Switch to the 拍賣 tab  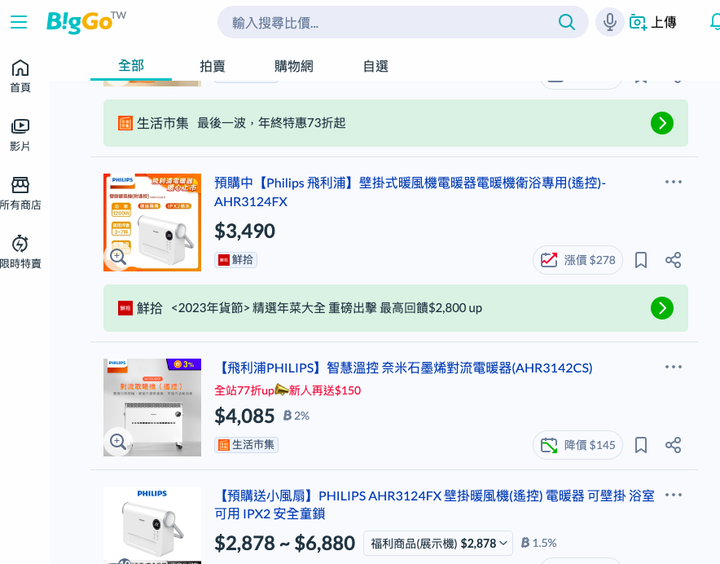coord(212,66)
